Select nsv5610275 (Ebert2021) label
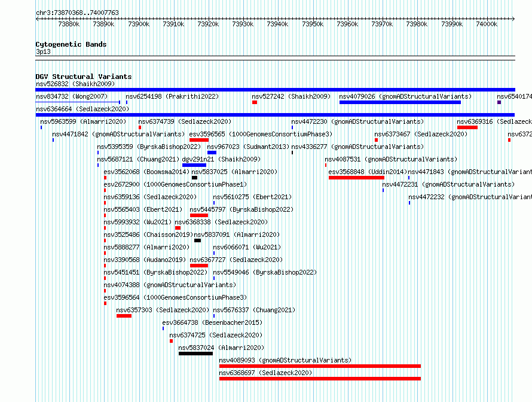 pyautogui.click(x=252, y=197)
